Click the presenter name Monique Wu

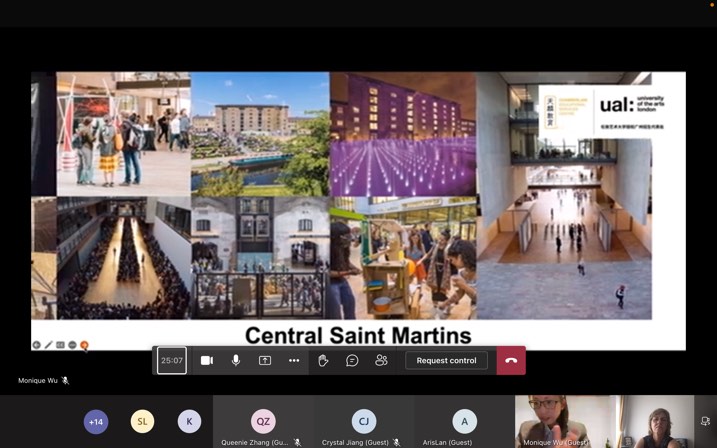pyautogui.click(x=38, y=380)
